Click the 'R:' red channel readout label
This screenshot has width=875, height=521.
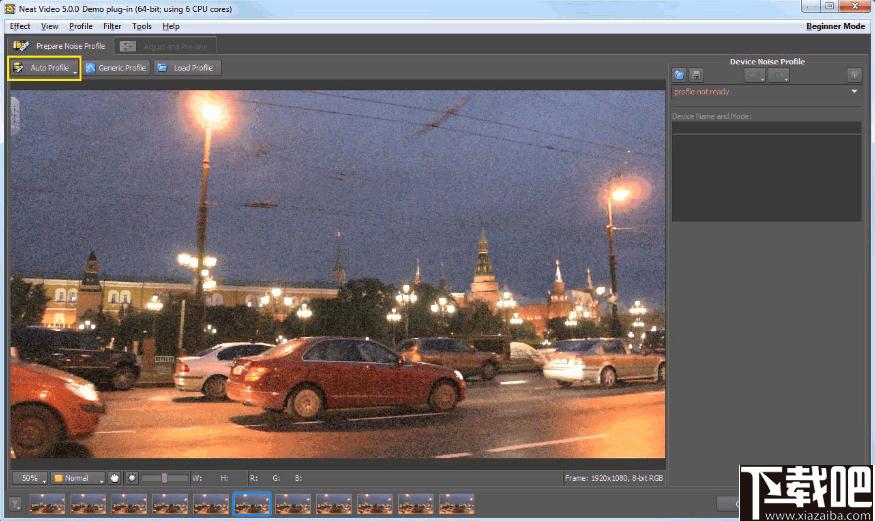pyautogui.click(x=254, y=478)
